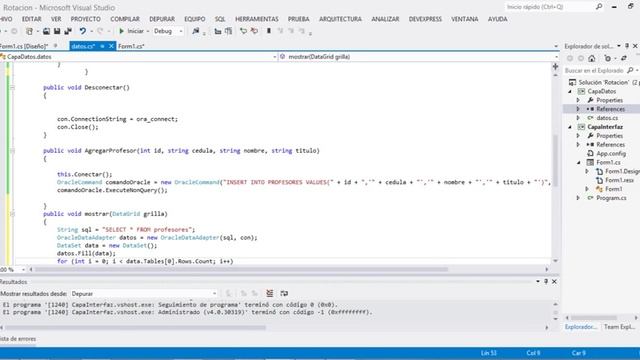The image size is (640, 360).
Task: Collapse the CapaDatos project node
Action: tap(570, 91)
